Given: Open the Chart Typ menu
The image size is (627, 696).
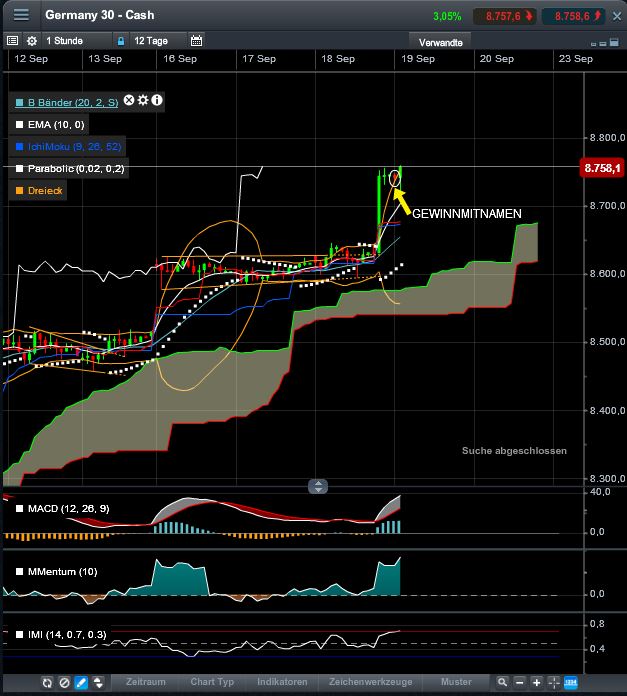Looking at the screenshot, I should click(x=212, y=682).
